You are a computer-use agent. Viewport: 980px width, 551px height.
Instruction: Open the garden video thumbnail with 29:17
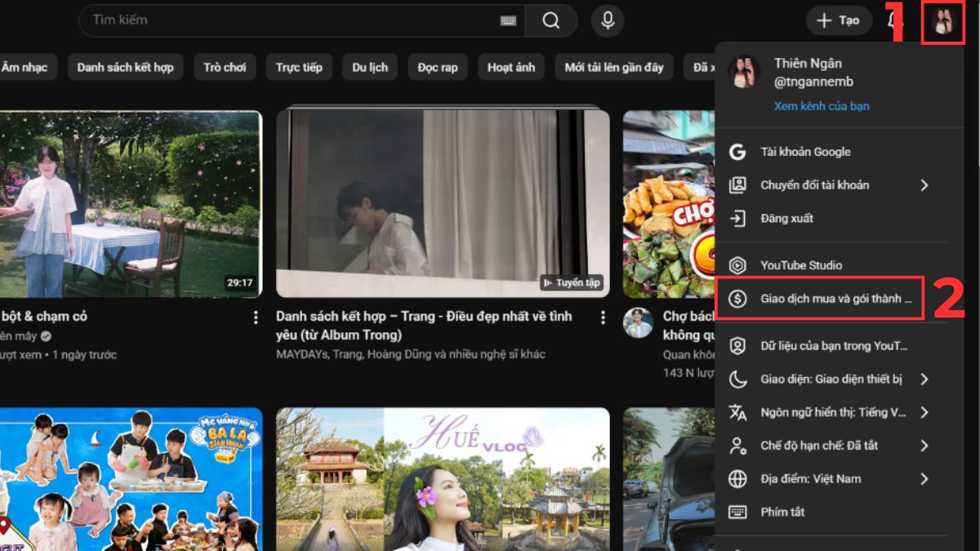(x=131, y=204)
